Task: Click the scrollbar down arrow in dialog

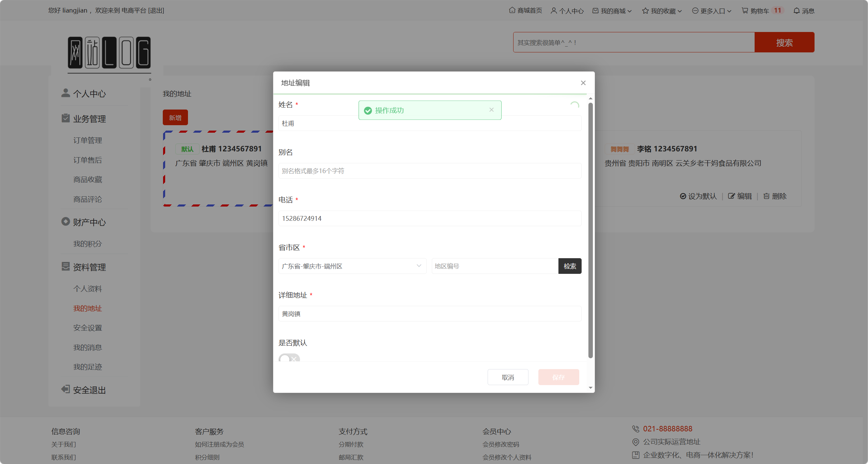Action: point(590,388)
